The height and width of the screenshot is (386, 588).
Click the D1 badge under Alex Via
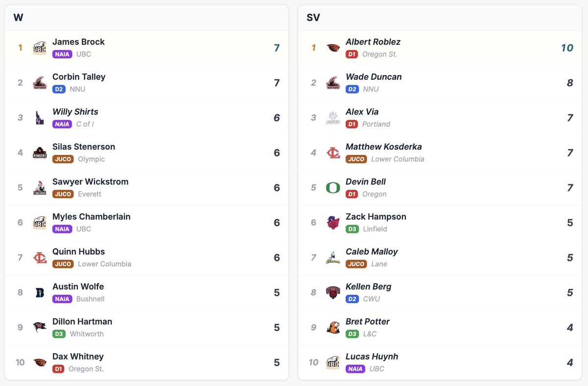tap(352, 124)
